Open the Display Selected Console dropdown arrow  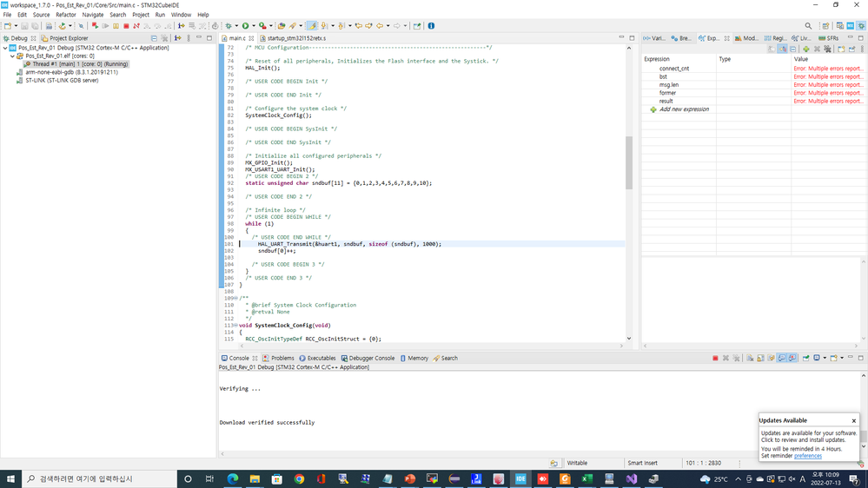coord(825,358)
